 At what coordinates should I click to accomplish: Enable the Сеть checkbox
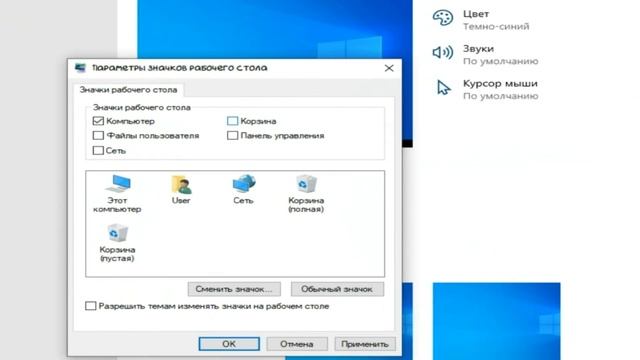point(98,151)
